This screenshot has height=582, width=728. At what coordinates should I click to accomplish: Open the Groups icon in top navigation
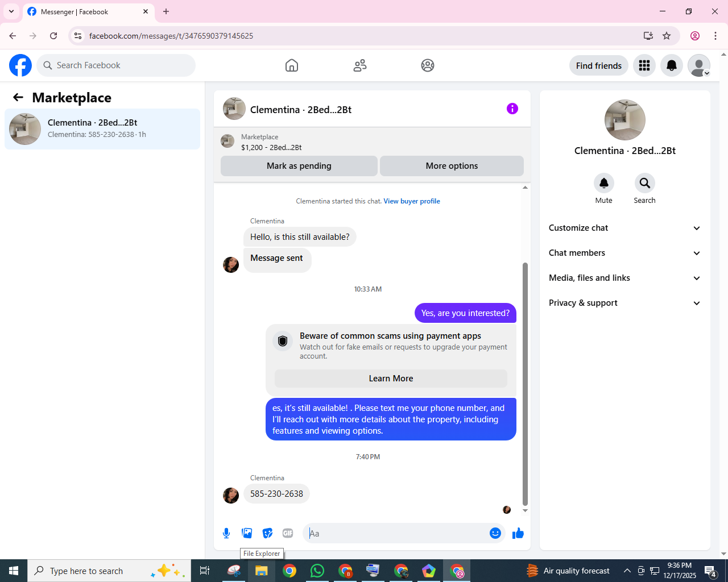point(428,65)
